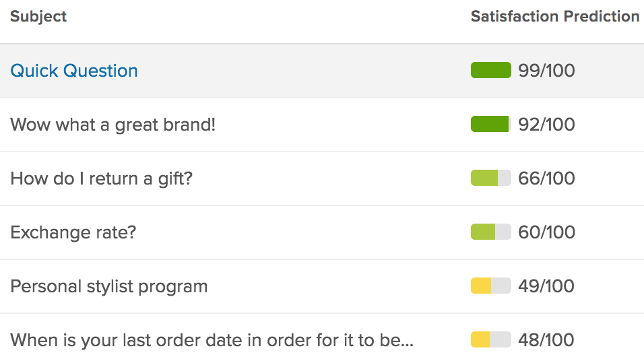Click the yellow 48/100 prediction bar
The height and width of the screenshot is (361, 644).
tap(490, 340)
